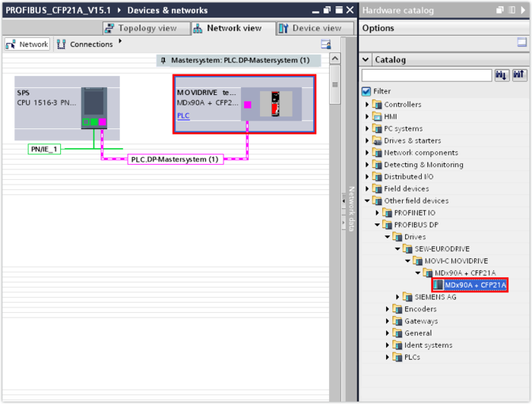Click the catalog search input field

(x=427, y=75)
